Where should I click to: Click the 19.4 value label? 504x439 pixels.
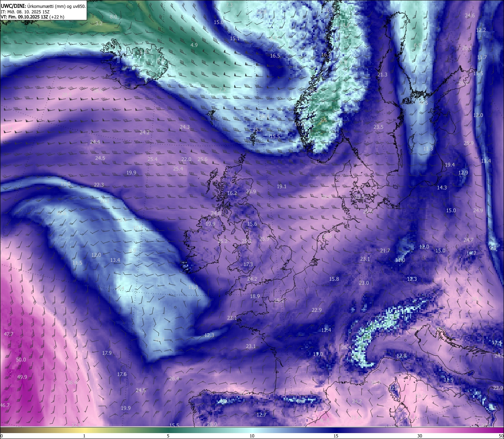coord(450,165)
